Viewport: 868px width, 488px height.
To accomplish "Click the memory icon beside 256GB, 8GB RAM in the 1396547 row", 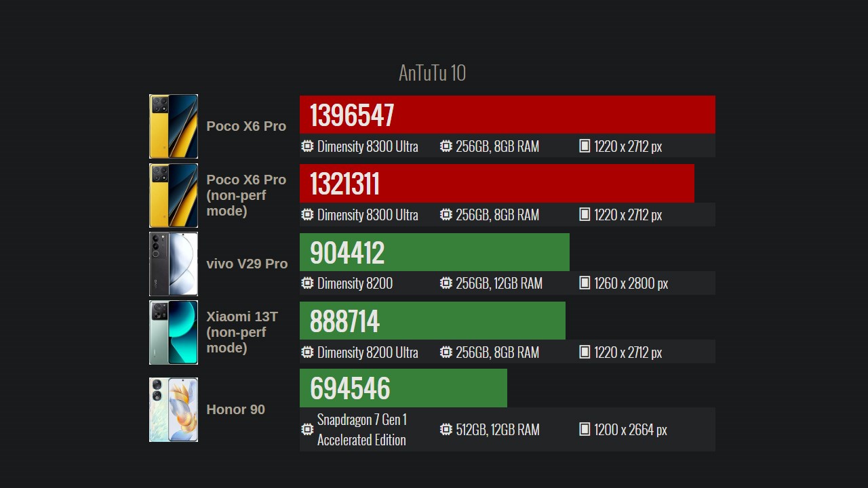I will coord(446,146).
